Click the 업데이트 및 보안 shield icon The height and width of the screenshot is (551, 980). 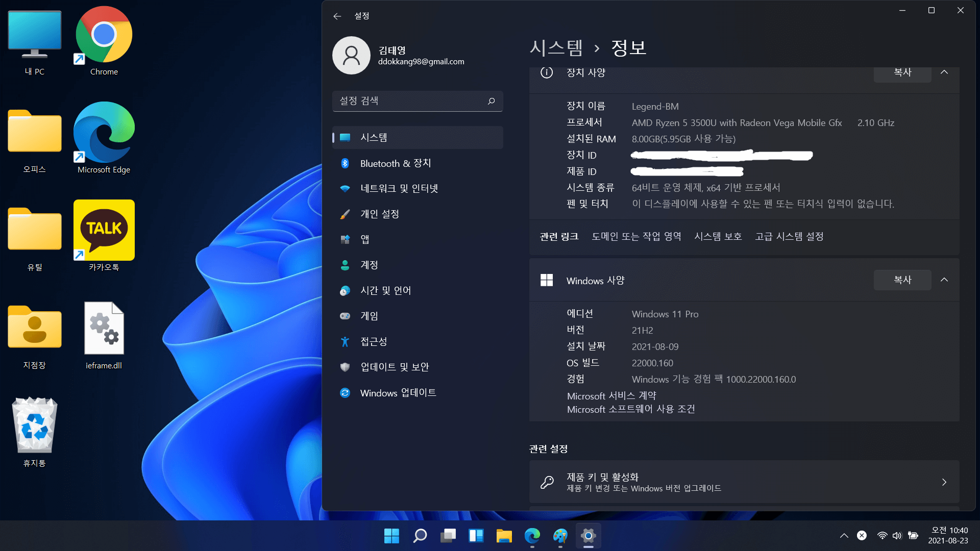point(345,367)
